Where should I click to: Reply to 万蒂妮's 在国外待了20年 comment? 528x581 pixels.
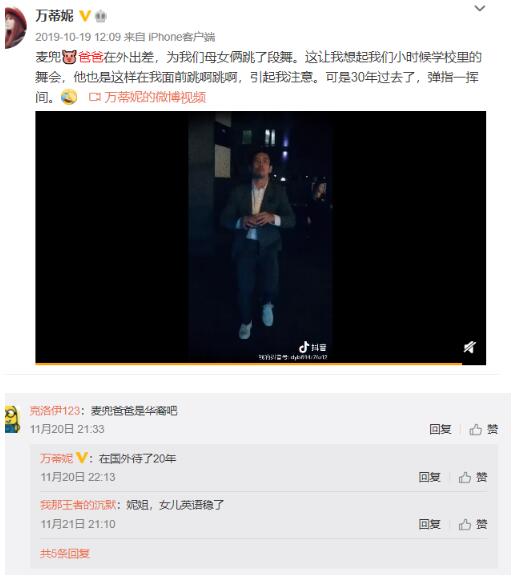click(x=429, y=477)
